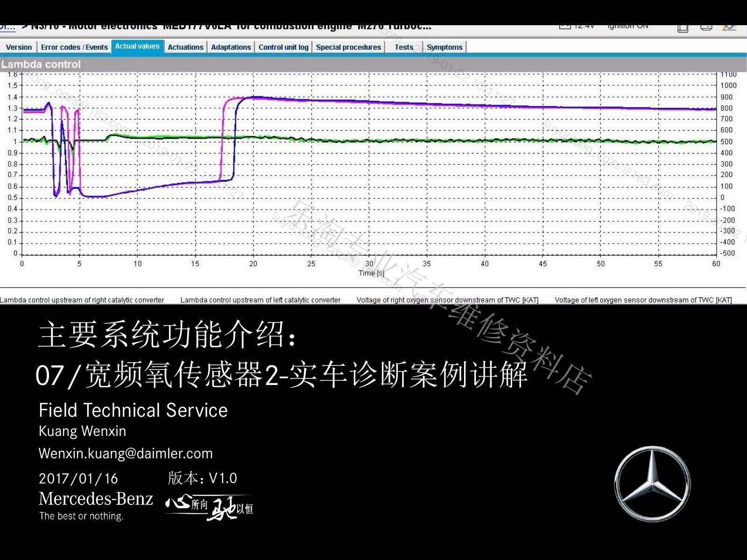Click the email Wenxin.kuang@daimler.com
This screenshot has width=747, height=560.
click(126, 453)
